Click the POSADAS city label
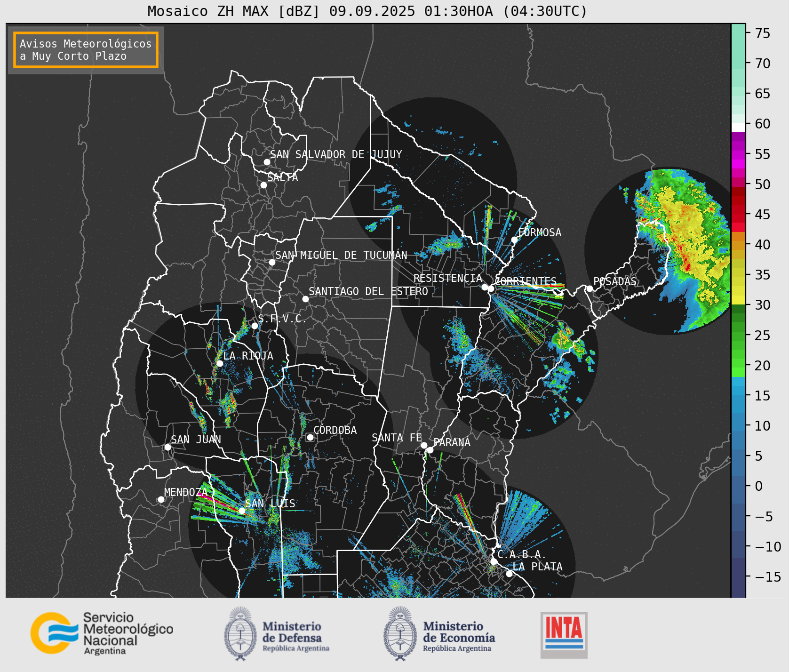The height and width of the screenshot is (672, 789). 615,281
